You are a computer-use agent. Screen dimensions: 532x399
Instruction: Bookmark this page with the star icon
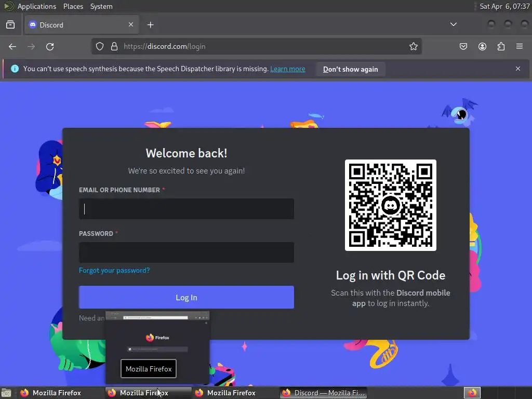(413, 46)
